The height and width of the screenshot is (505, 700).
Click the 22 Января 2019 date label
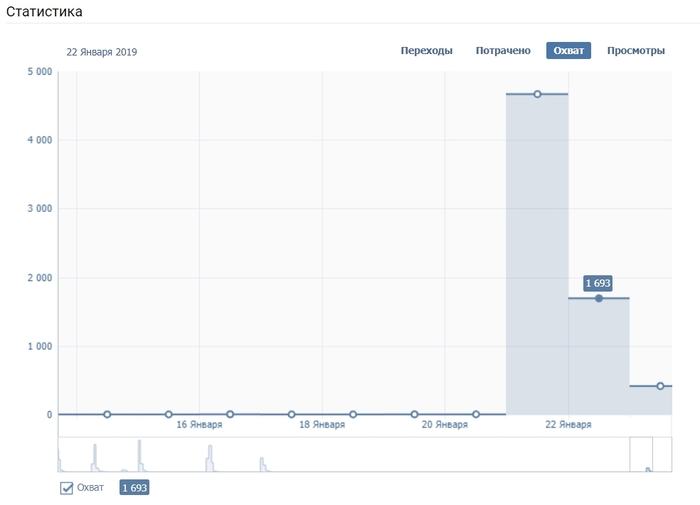[102, 52]
